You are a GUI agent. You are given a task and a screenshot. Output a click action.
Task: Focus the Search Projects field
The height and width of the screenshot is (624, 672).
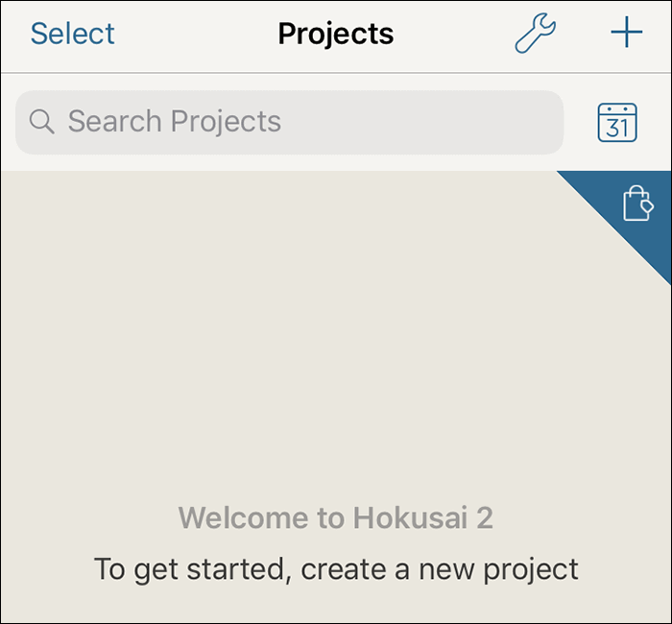288,122
